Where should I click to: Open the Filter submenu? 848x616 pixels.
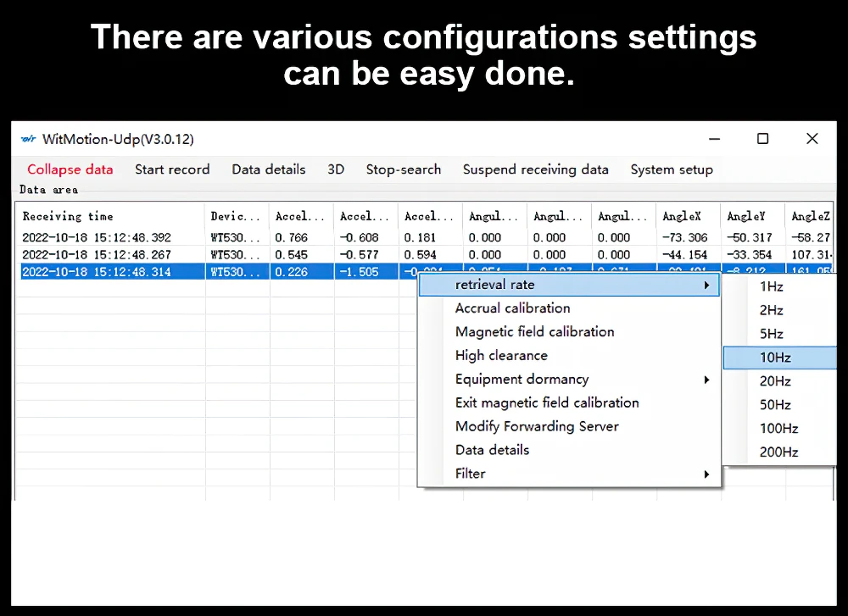tap(569, 474)
